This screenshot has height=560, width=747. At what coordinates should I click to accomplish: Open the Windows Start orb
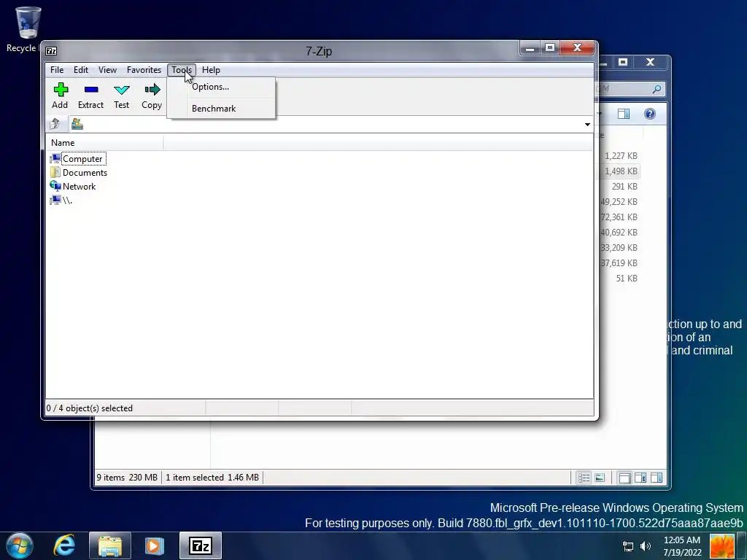click(20, 545)
